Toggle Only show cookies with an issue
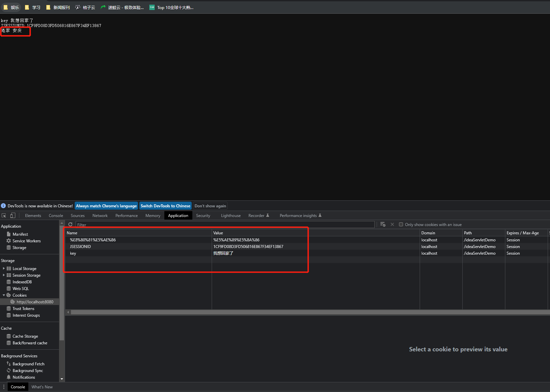 (401, 224)
